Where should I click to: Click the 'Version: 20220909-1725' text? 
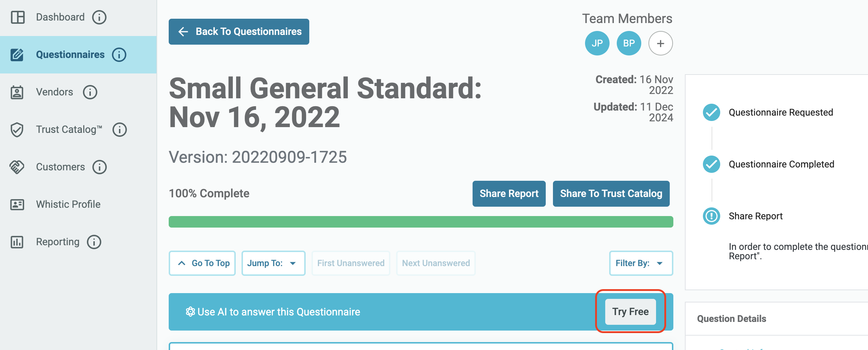click(x=258, y=157)
